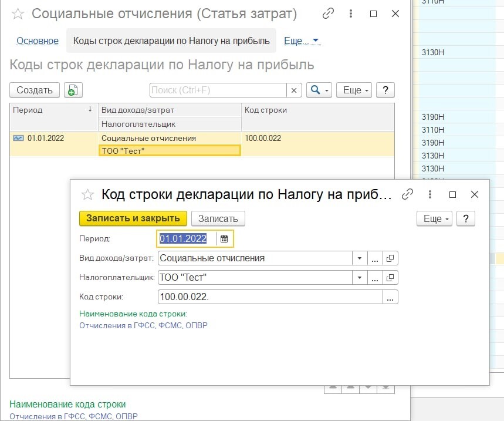Image resolution: width=504 pixels, height=421 pixels.
Task: Get link icon in main window header
Action: click(x=329, y=14)
